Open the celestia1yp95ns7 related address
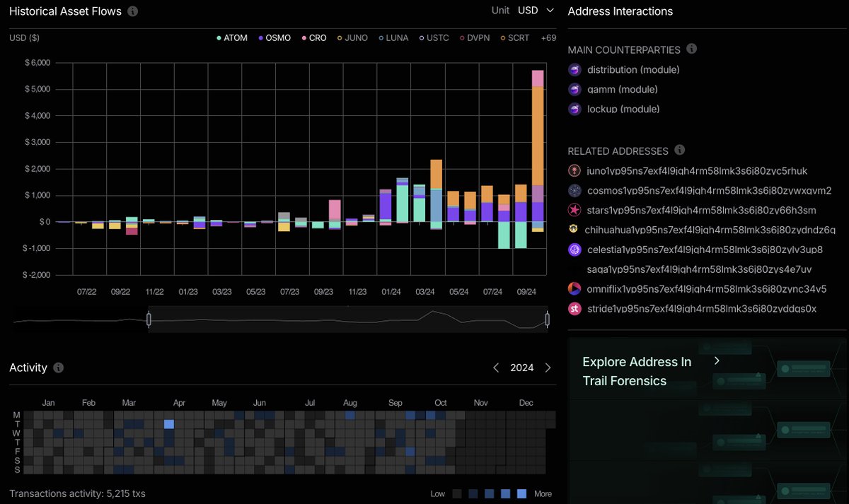Image resolution: width=849 pixels, height=504 pixels. [705, 250]
